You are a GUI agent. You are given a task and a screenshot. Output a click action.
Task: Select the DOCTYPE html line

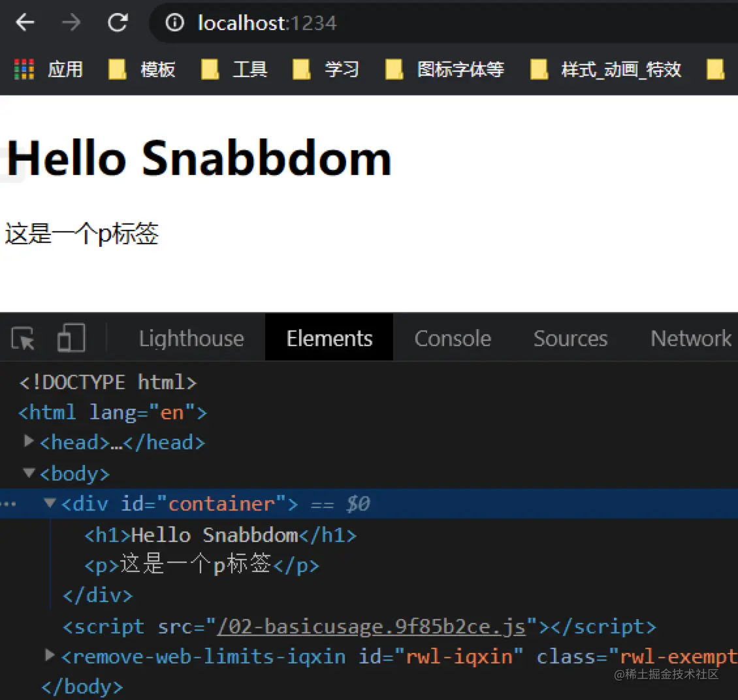tap(107, 383)
